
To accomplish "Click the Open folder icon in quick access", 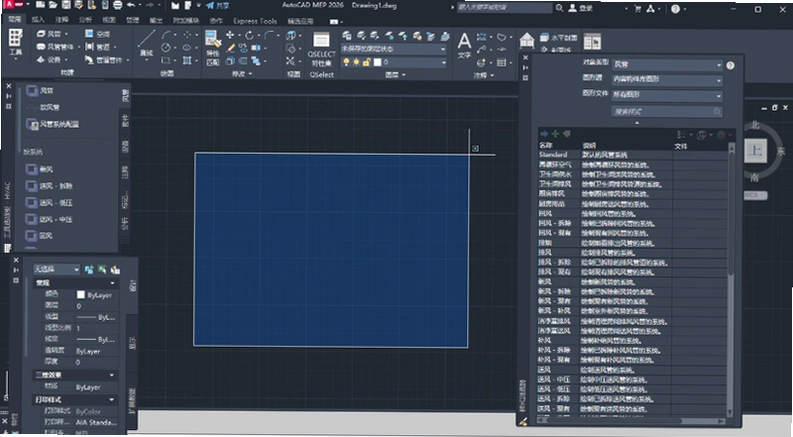I will click(x=54, y=6).
